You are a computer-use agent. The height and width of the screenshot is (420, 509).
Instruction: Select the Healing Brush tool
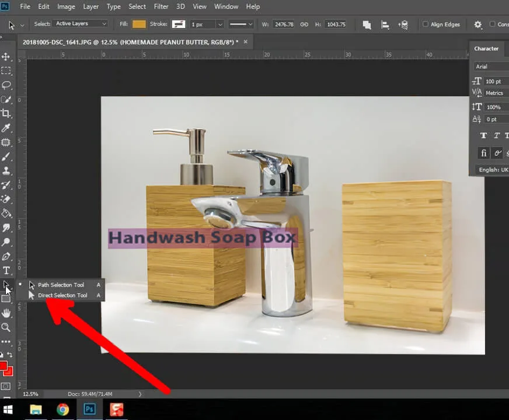(7, 142)
